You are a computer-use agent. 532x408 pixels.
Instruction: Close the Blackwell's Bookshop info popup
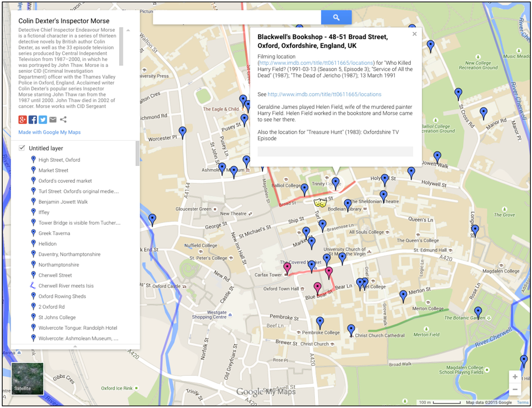click(x=414, y=34)
